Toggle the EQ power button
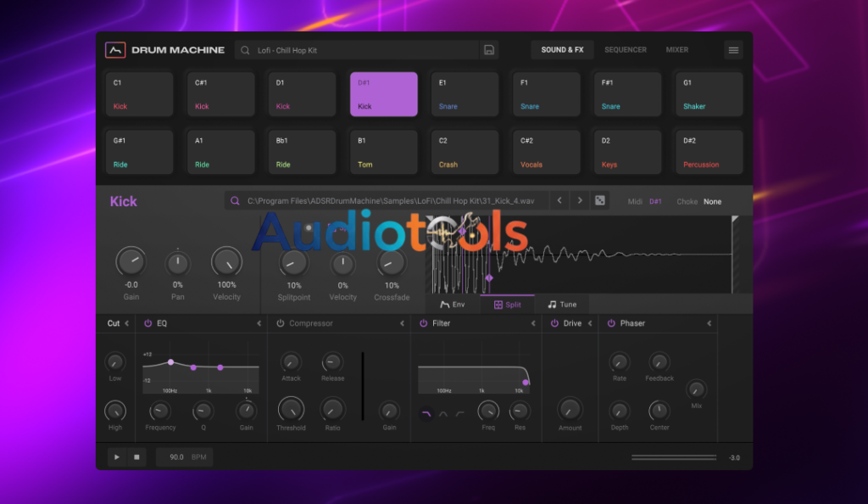The height and width of the screenshot is (504, 868). click(147, 323)
